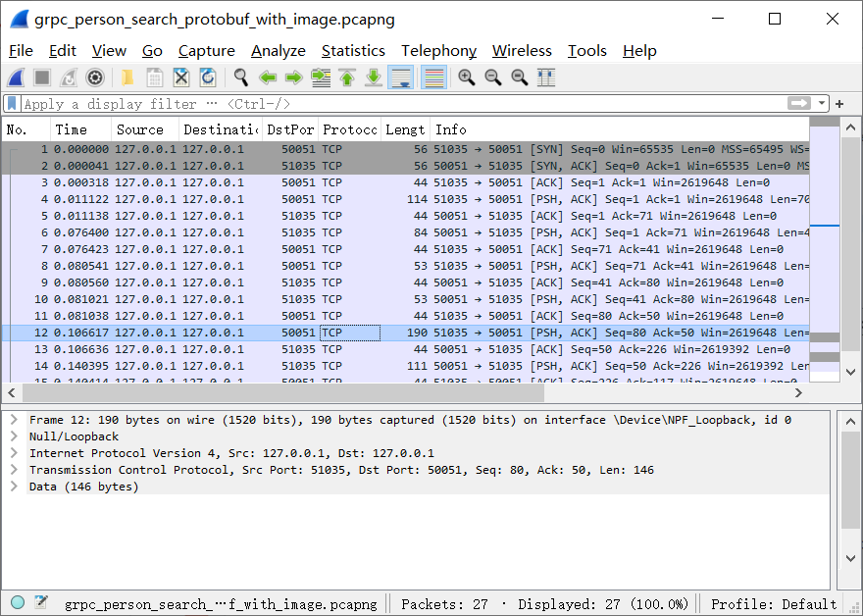The height and width of the screenshot is (616, 863).
Task: Go to the last packet
Action: [x=374, y=77]
